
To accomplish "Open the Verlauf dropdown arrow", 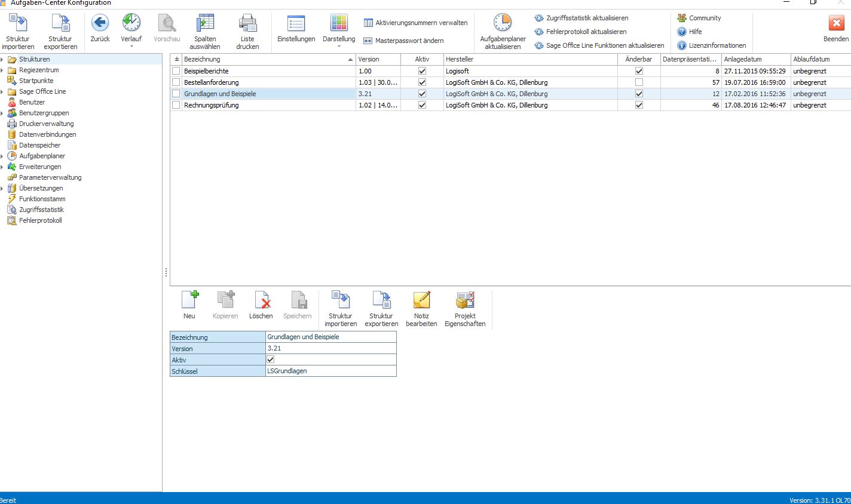I will [x=131, y=47].
